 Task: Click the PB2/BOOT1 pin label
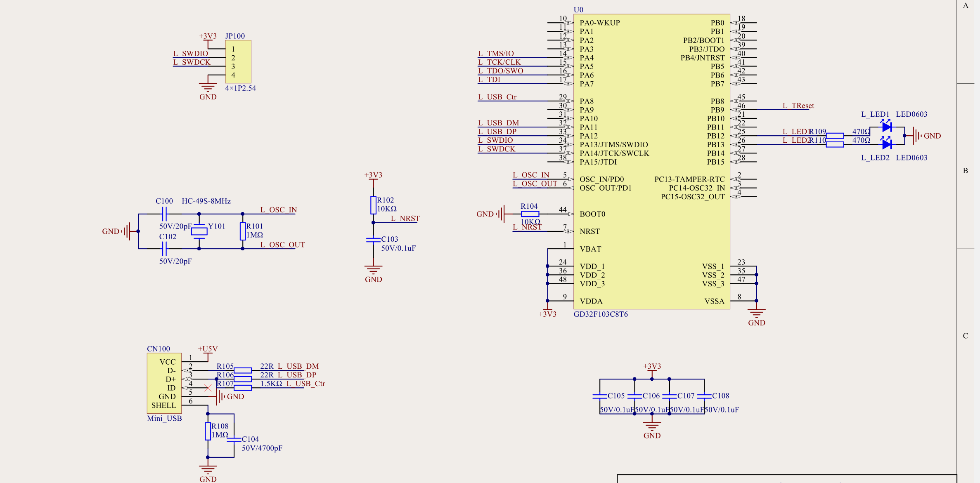pyautogui.click(x=704, y=40)
